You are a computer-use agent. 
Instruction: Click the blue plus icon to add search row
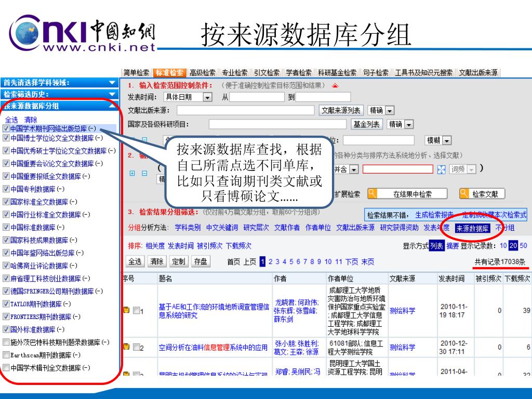tap(132, 173)
